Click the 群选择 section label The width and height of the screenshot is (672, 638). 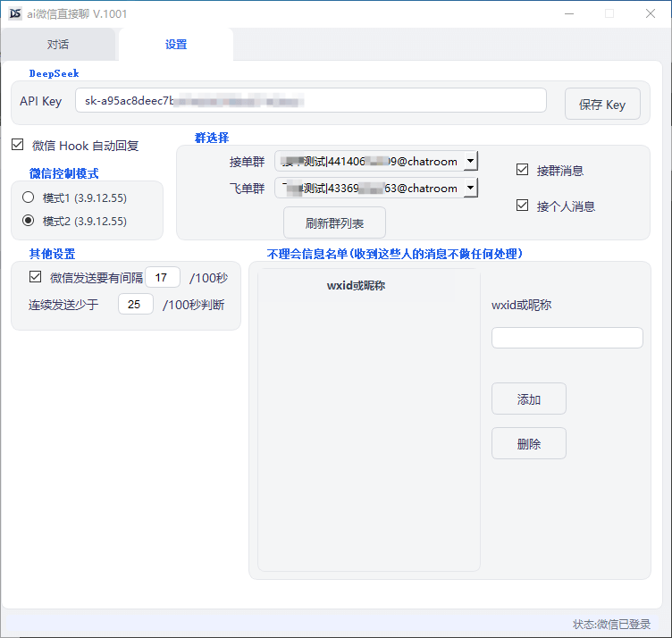coord(212,138)
